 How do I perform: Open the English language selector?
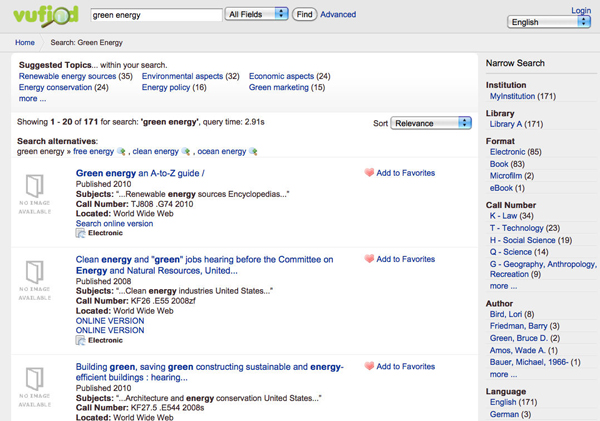coord(549,22)
